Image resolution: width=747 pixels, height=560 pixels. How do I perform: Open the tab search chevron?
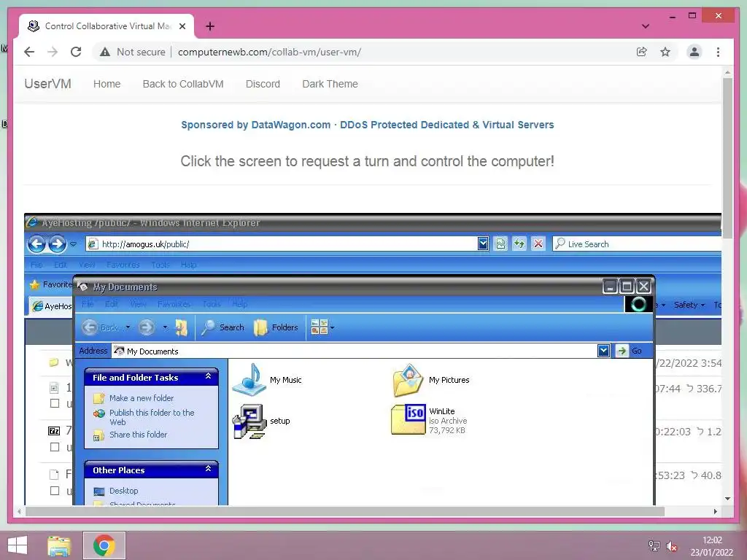tap(645, 26)
